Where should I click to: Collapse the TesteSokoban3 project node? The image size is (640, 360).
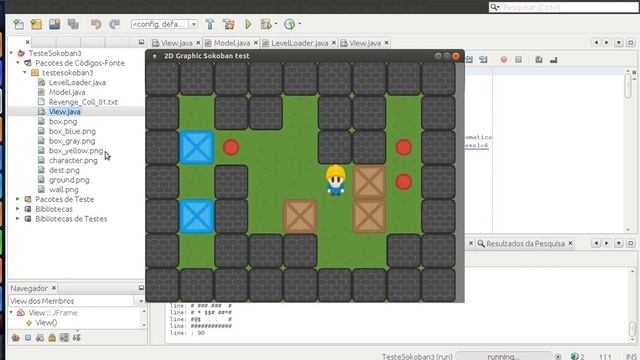click(x=11, y=53)
